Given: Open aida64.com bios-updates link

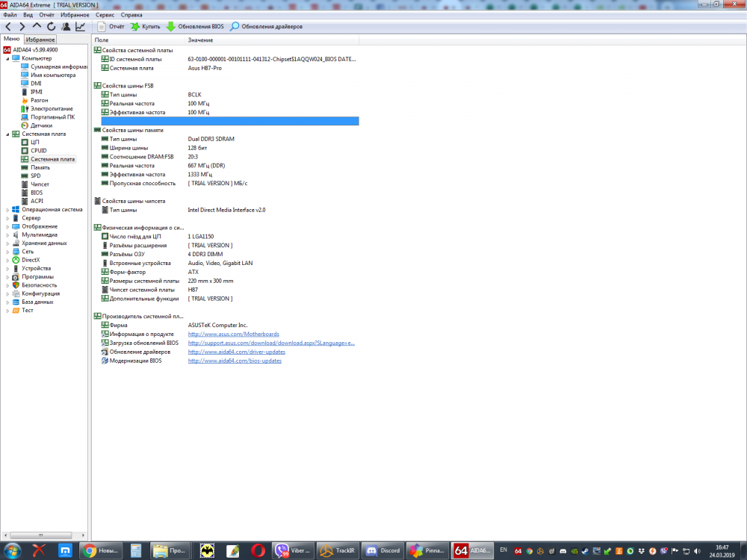Looking at the screenshot, I should [x=235, y=361].
